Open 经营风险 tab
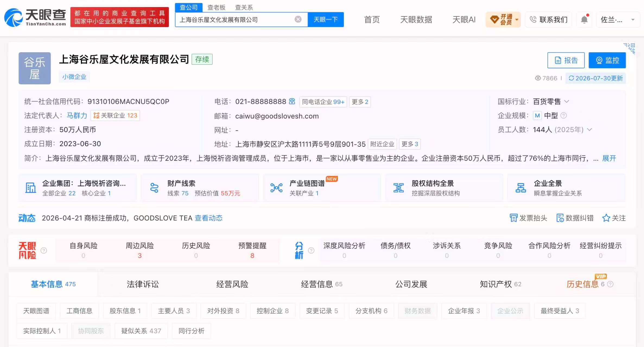This screenshot has width=644, height=347. pos(232,284)
